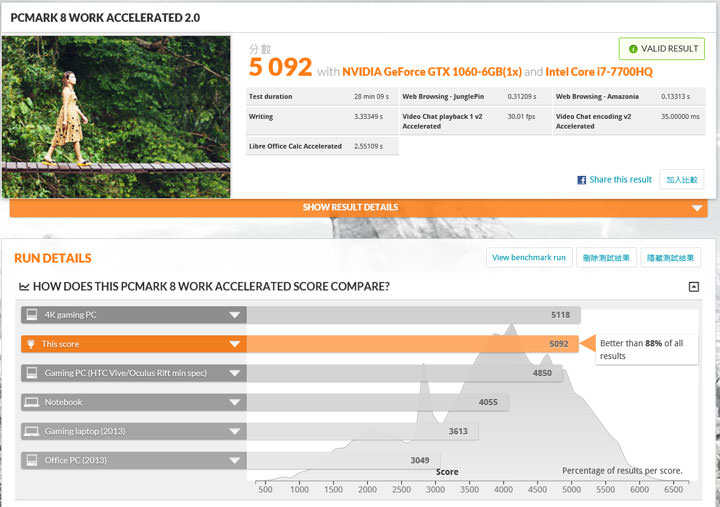Click the Facebook share icon
This screenshot has width=720, height=507.
coord(581,180)
